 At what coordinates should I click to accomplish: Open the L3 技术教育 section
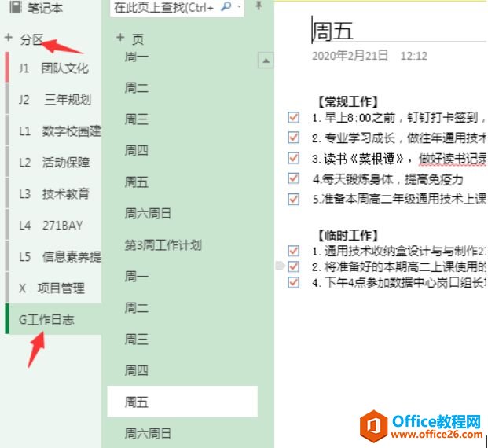[x=54, y=194]
